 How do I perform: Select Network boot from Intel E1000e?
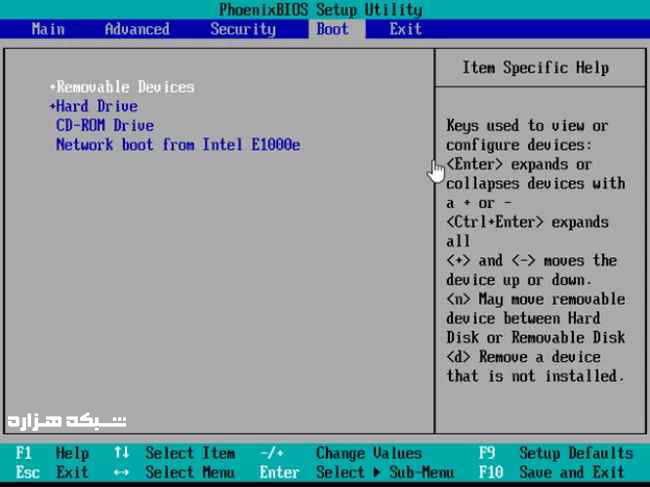tap(178, 145)
